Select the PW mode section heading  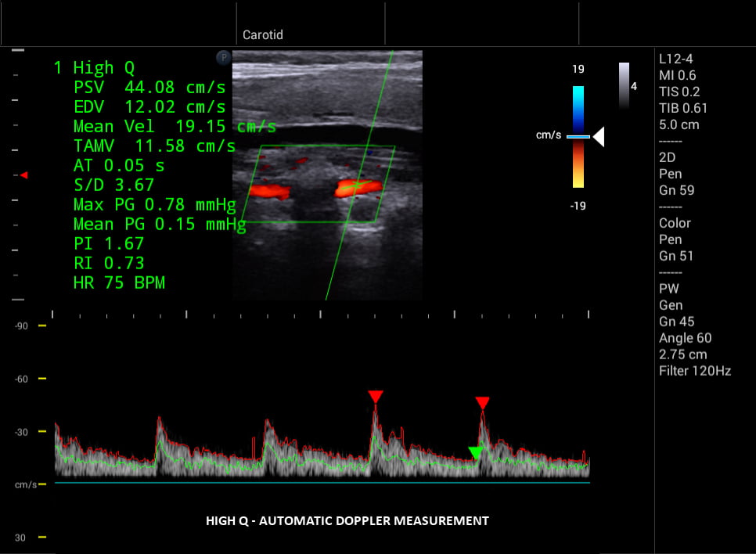[x=669, y=289]
